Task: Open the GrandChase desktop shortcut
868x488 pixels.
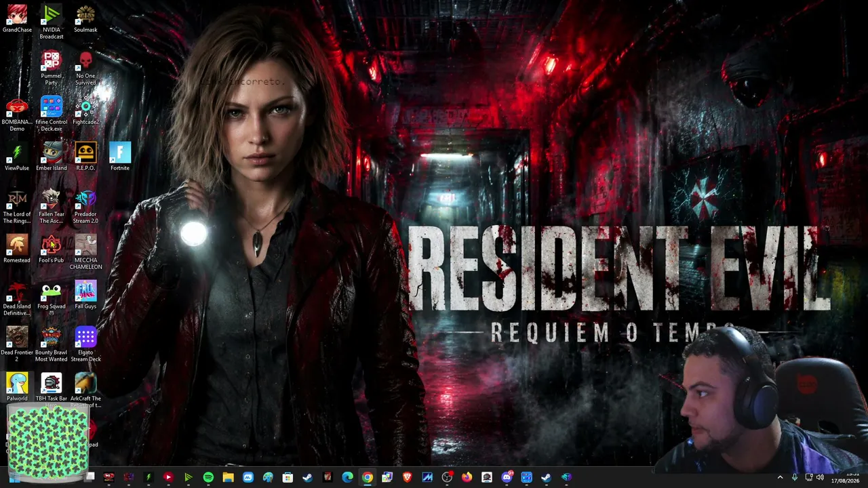Action: [x=17, y=19]
